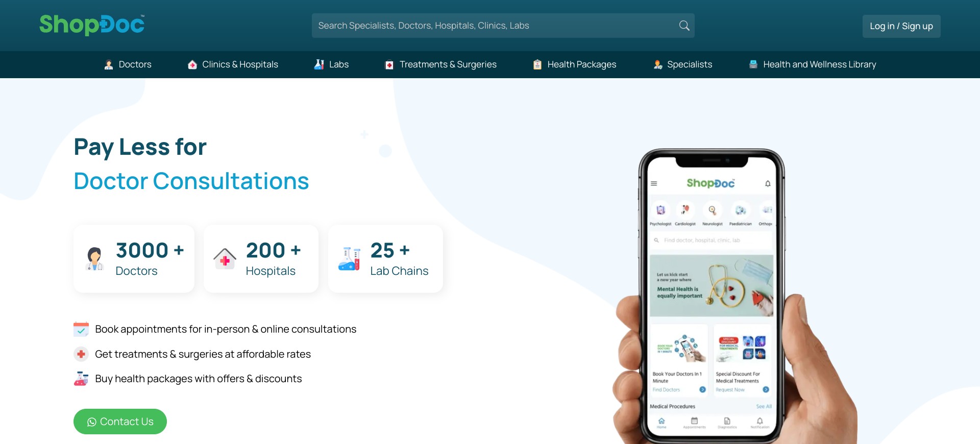Click Book Your Doctors In 1 Minute card
Image resolution: width=980 pixels, height=444 pixels.
679,360
